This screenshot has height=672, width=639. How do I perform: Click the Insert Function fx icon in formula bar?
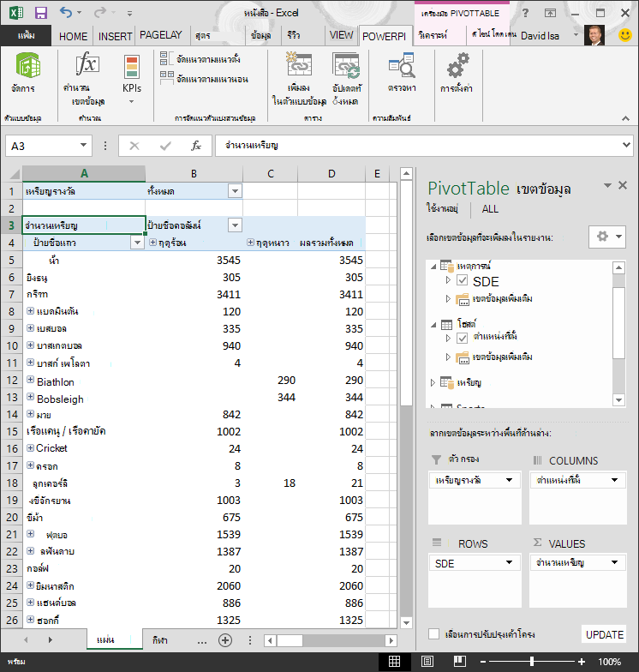195,146
